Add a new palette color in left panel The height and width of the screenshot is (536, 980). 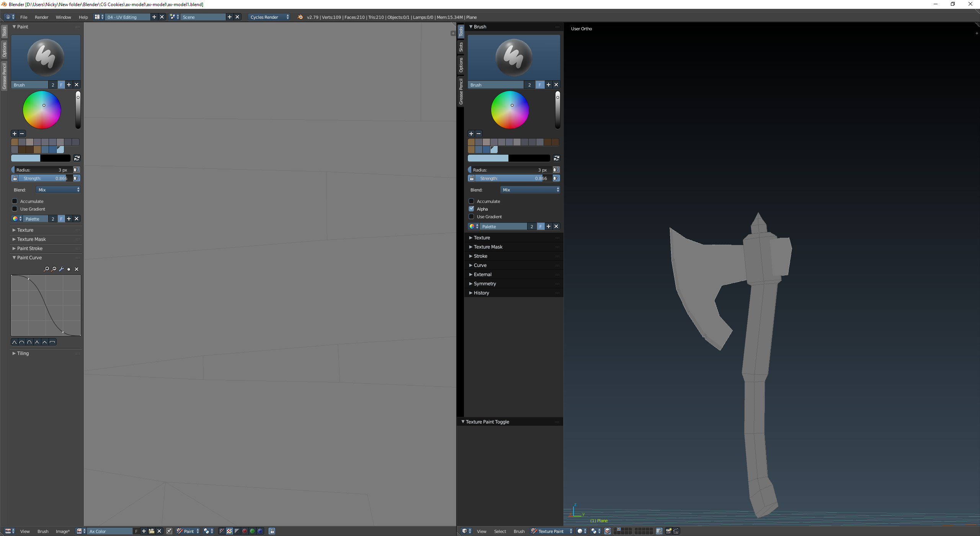[x=15, y=134]
